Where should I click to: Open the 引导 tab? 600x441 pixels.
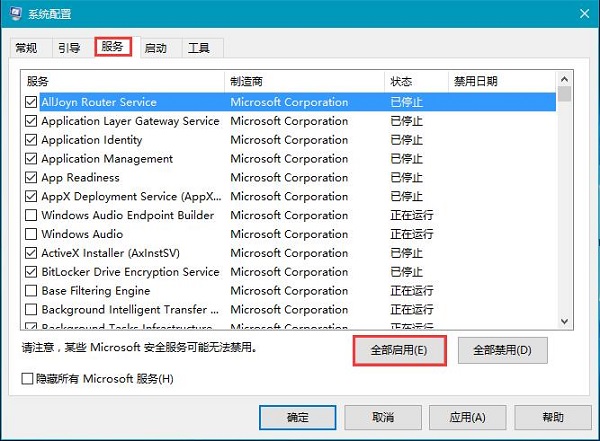point(69,48)
